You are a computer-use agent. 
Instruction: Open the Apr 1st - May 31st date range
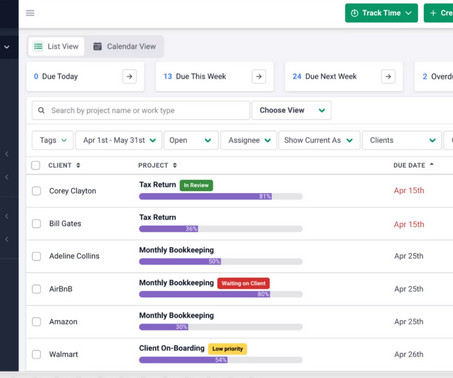pyautogui.click(x=119, y=140)
